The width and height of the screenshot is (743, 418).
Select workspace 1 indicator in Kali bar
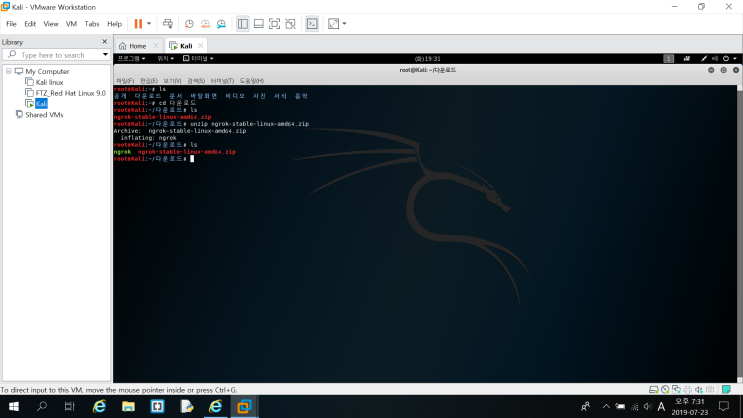point(668,59)
